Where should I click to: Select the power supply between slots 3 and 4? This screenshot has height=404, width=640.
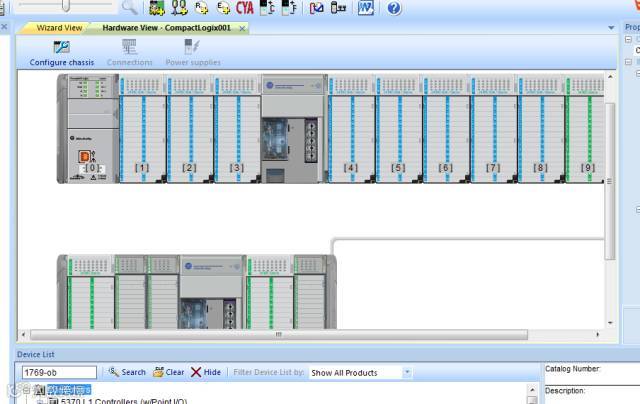click(294, 128)
